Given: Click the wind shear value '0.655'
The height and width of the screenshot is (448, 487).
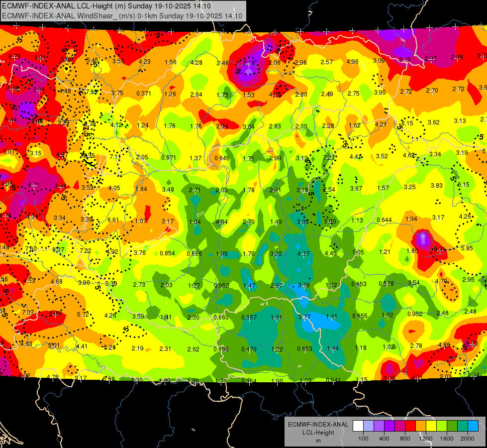Looking at the screenshot, I should point(360,316).
